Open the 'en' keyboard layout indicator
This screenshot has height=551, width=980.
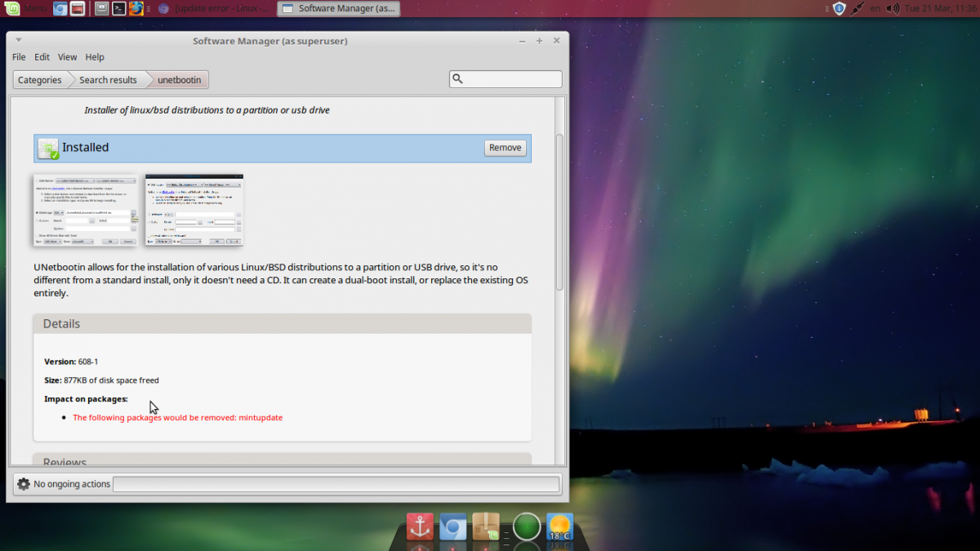point(875,9)
